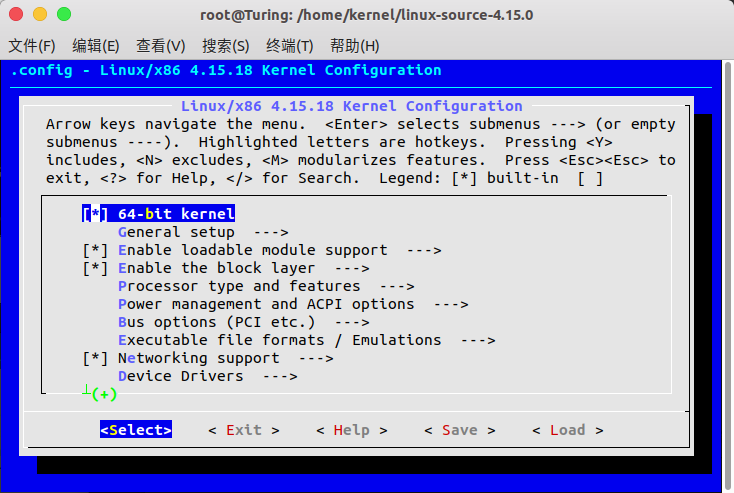Screen dimensions: 734x493
Task: Choose the Exit button
Action: (244, 430)
